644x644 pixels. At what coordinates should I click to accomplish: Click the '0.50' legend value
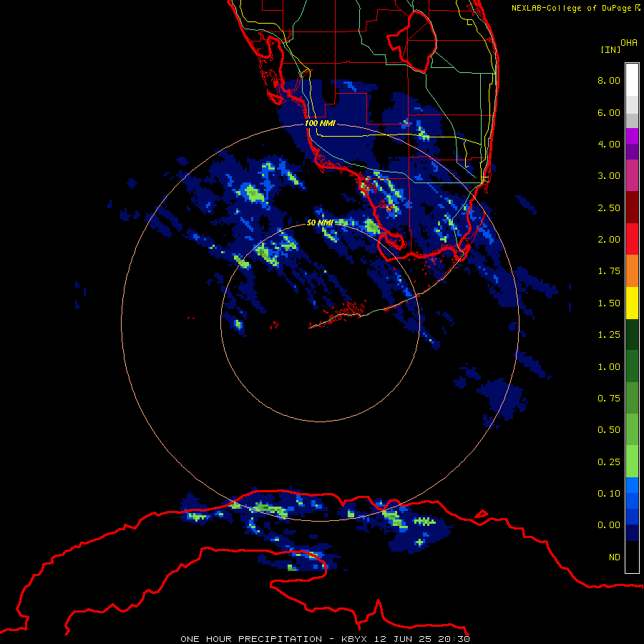(x=609, y=430)
